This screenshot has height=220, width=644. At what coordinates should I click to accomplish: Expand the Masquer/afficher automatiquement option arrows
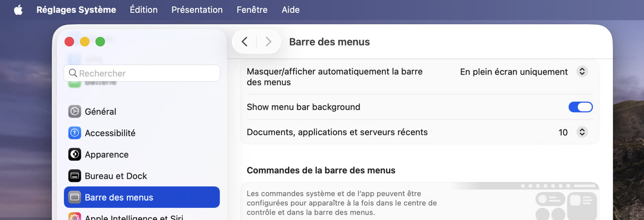tap(582, 72)
